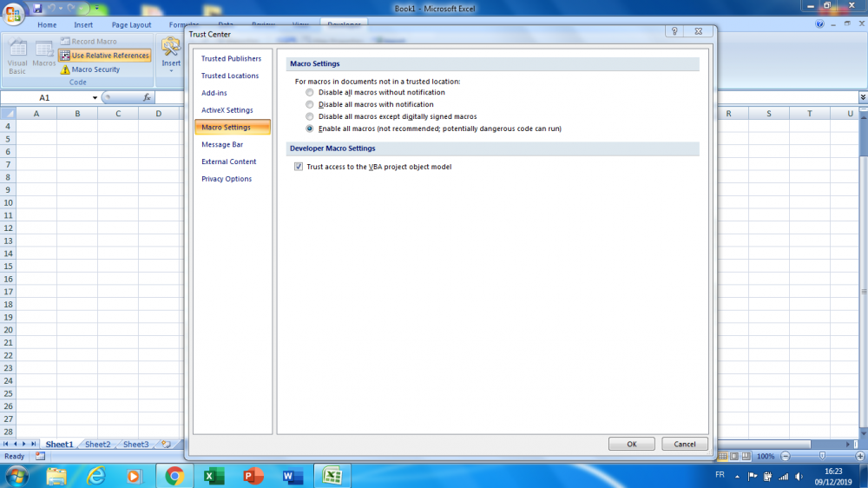Select Enable all macros option
Viewport: 868px width, 488px height.
pyautogui.click(x=310, y=129)
